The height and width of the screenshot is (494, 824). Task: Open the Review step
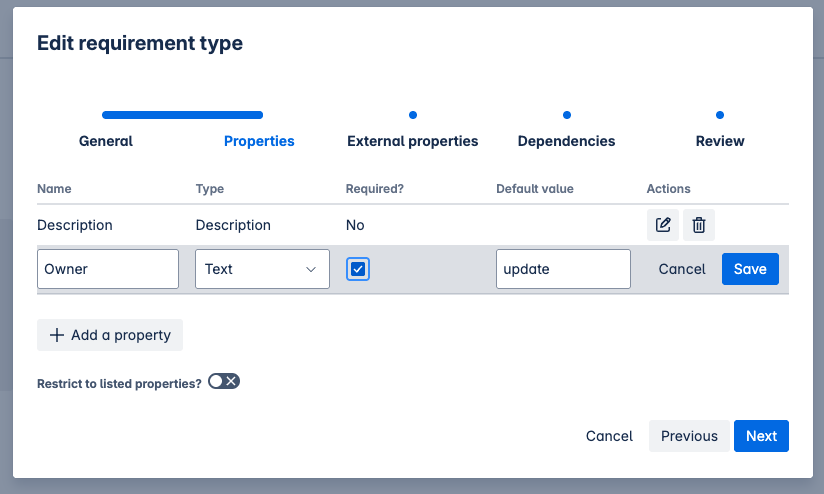coord(720,141)
